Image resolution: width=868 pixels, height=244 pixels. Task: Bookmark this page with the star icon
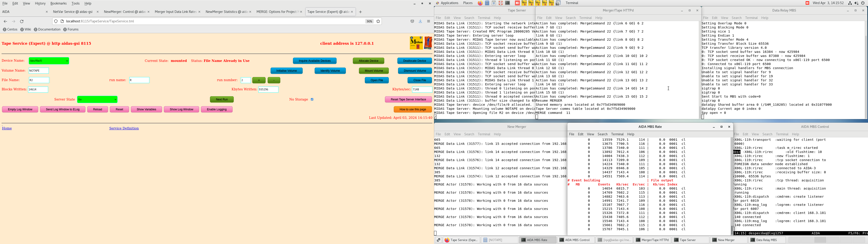[378, 21]
